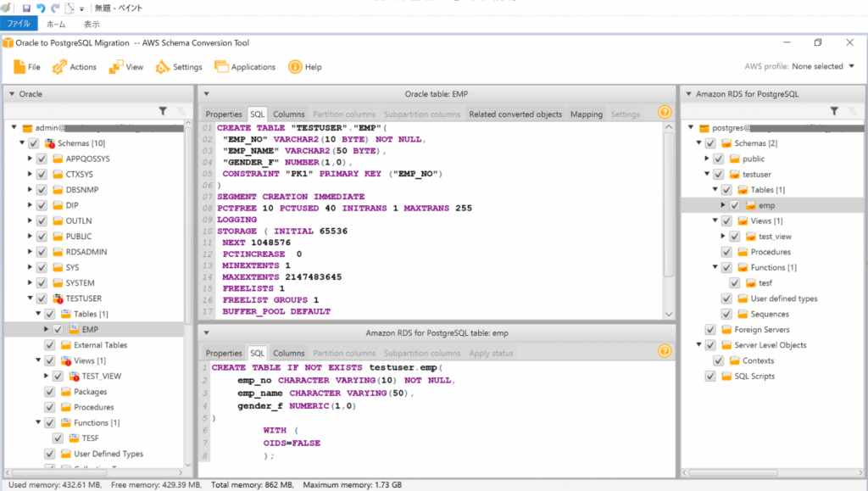Toggle the Oracle EMP table checkbox
This screenshot has width=868, height=491.
(58, 329)
